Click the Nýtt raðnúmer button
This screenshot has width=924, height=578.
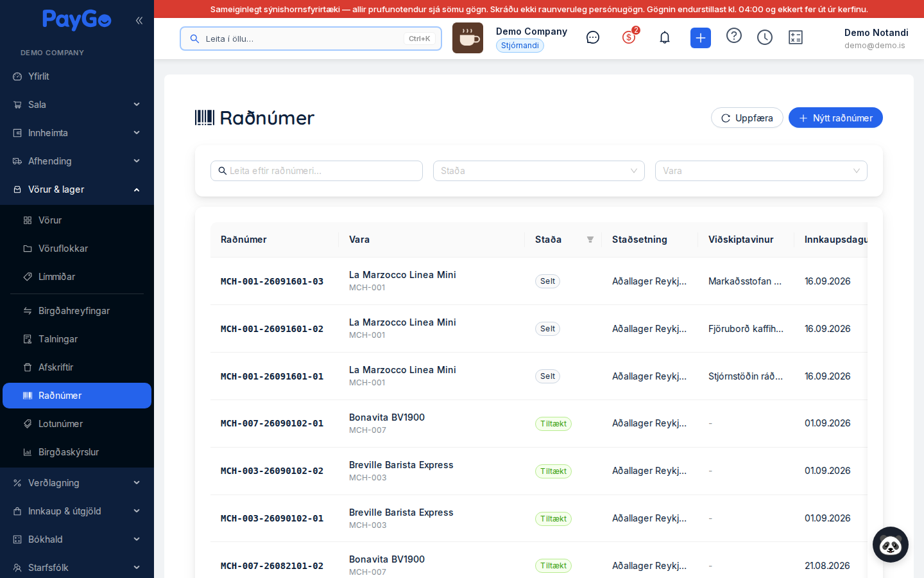835,118
